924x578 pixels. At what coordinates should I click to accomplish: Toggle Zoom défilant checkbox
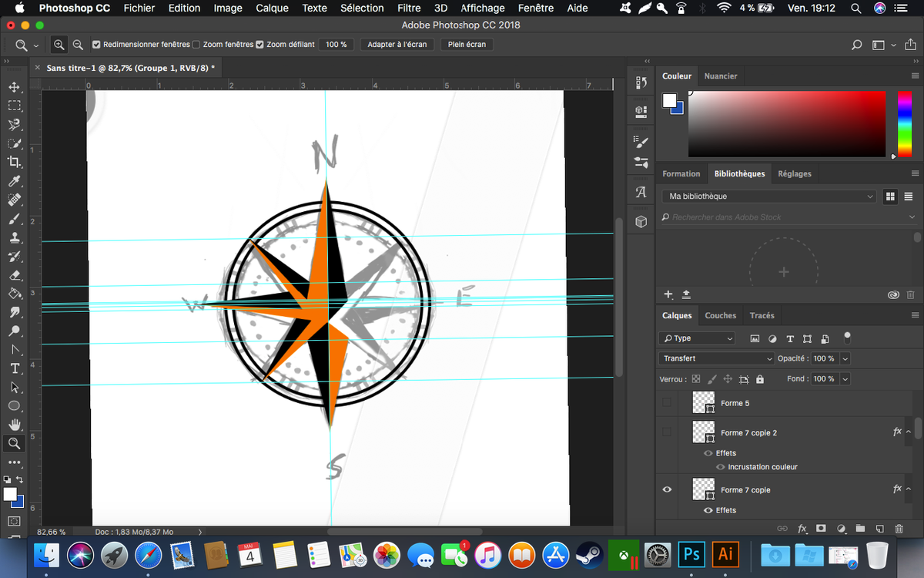click(x=259, y=45)
